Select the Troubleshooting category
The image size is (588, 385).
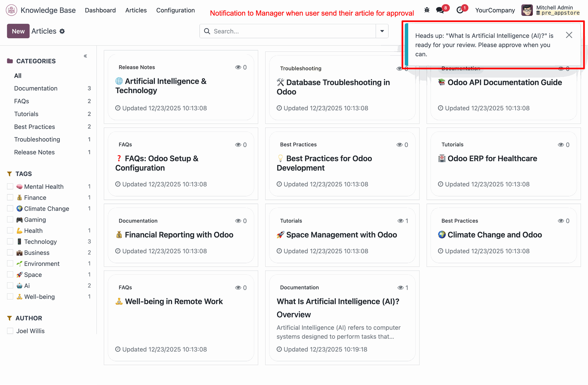point(37,139)
